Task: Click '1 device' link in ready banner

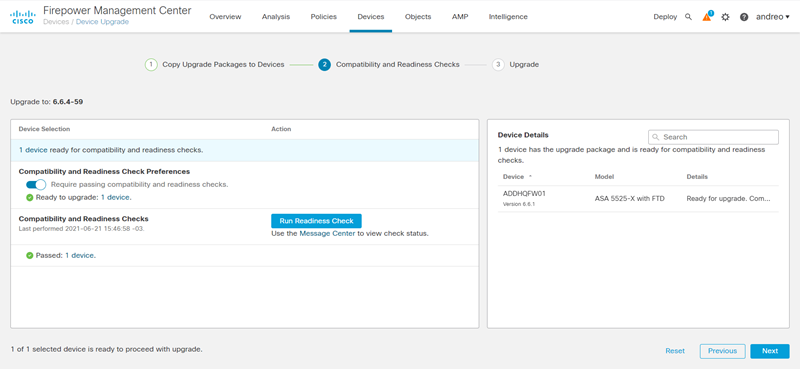Action: point(33,150)
